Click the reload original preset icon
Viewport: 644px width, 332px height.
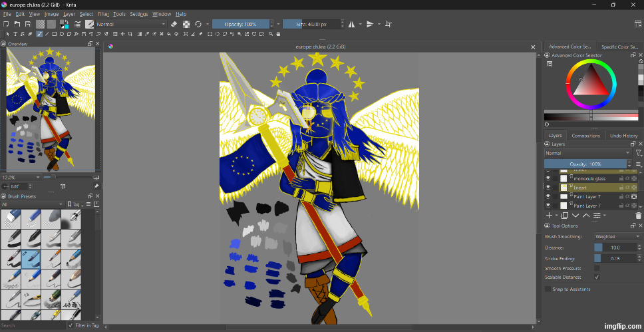pyautogui.click(x=198, y=24)
